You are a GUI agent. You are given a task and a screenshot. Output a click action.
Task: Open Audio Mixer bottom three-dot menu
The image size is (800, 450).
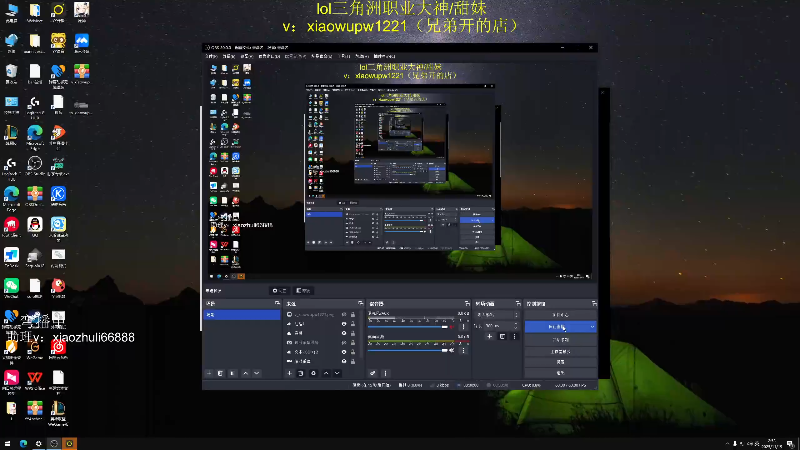(385, 373)
